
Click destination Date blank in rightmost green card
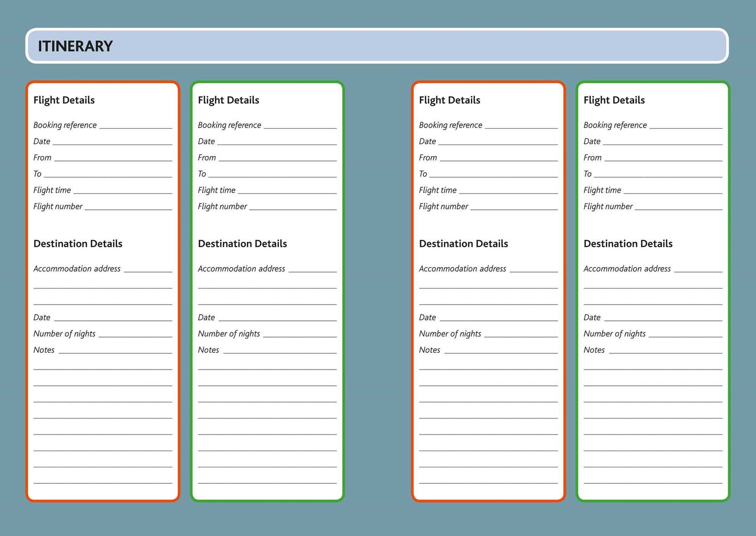click(x=663, y=318)
